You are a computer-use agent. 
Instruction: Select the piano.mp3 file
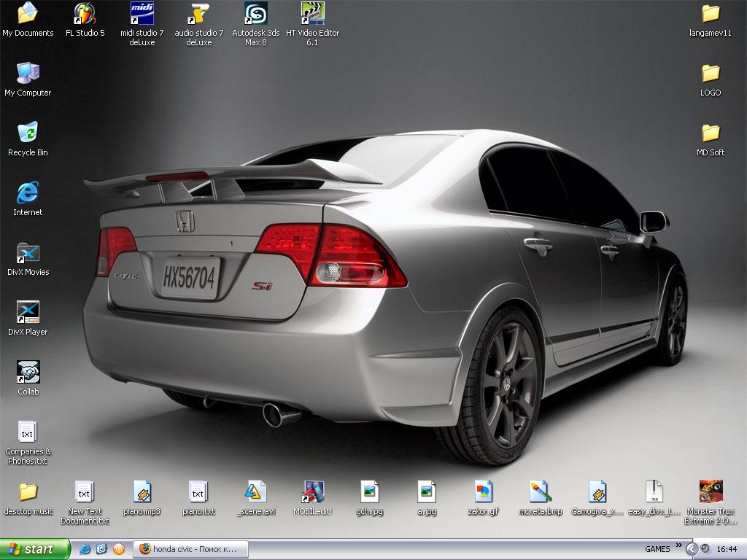click(142, 492)
